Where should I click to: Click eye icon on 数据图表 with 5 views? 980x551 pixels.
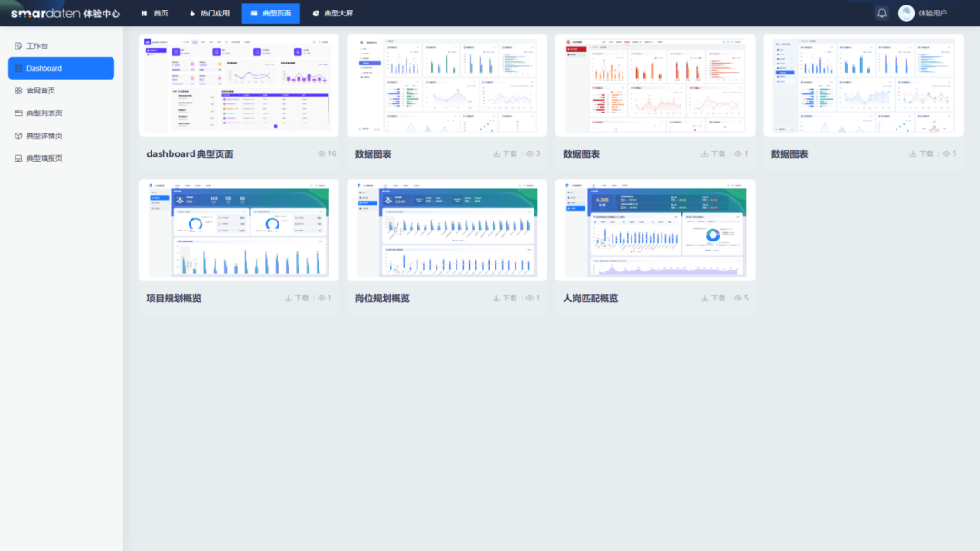946,153
